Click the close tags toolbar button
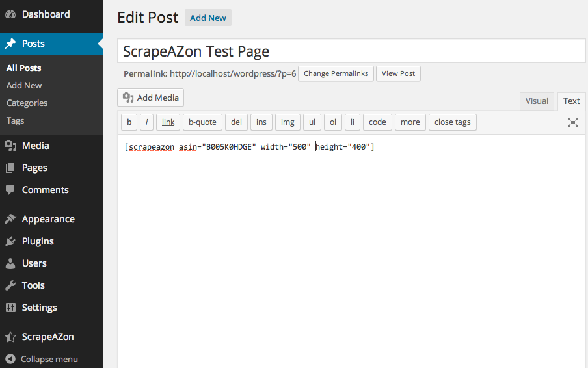This screenshot has height=368, width=588. (x=453, y=122)
